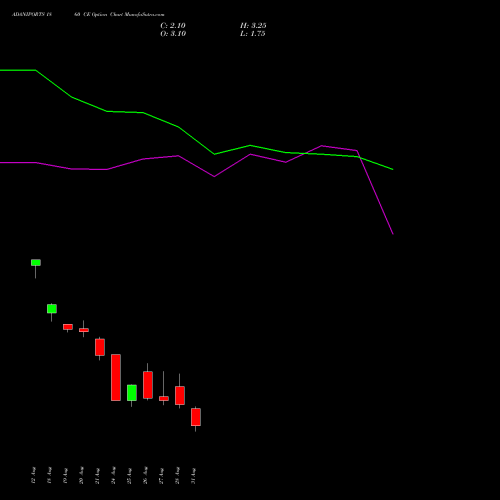Select the 28 Aug date label
The image size is (500, 500).
pos(177,476)
